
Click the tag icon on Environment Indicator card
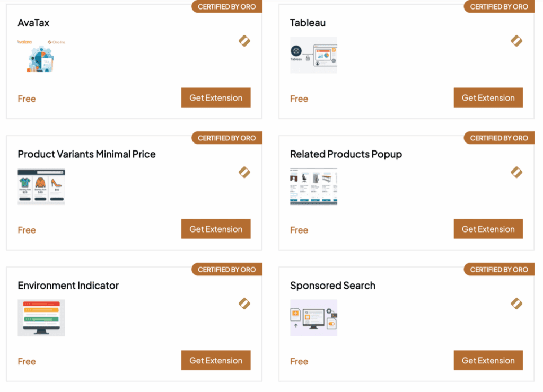tap(244, 304)
